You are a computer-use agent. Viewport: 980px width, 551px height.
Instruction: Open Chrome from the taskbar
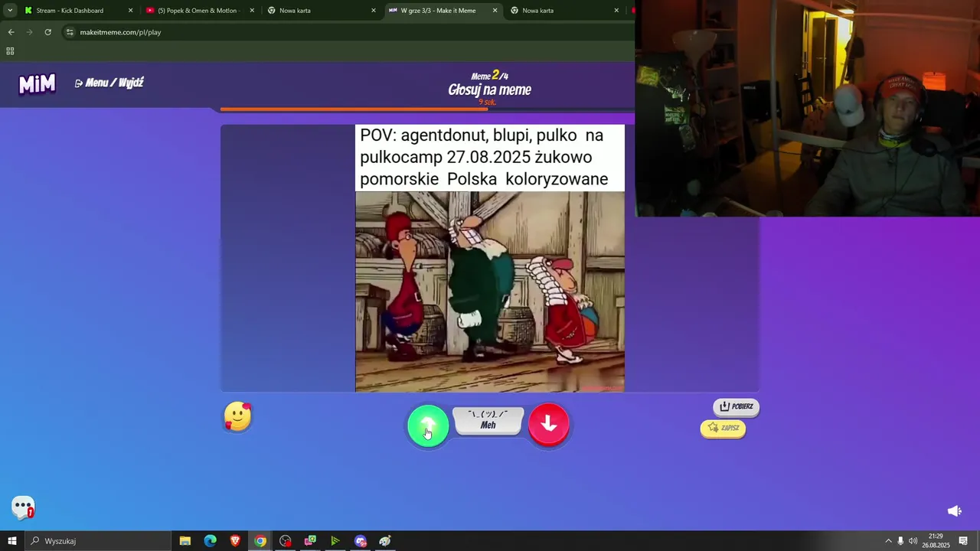[x=260, y=541]
